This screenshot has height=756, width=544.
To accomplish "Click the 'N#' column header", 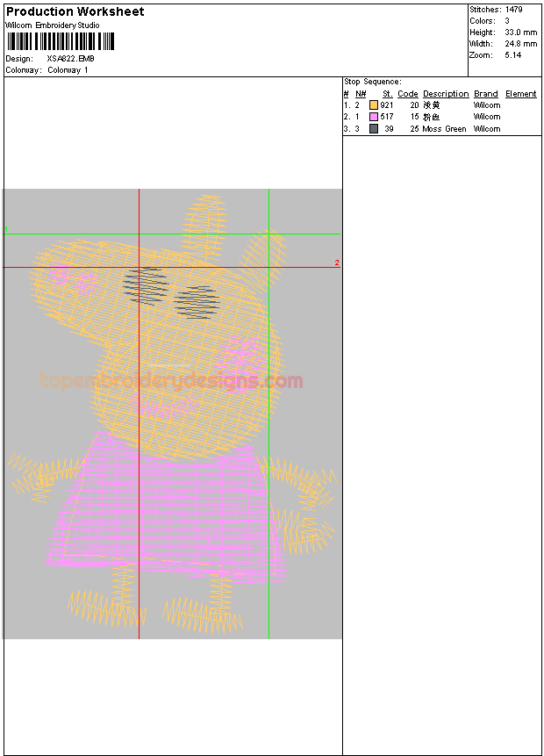I will (x=361, y=94).
